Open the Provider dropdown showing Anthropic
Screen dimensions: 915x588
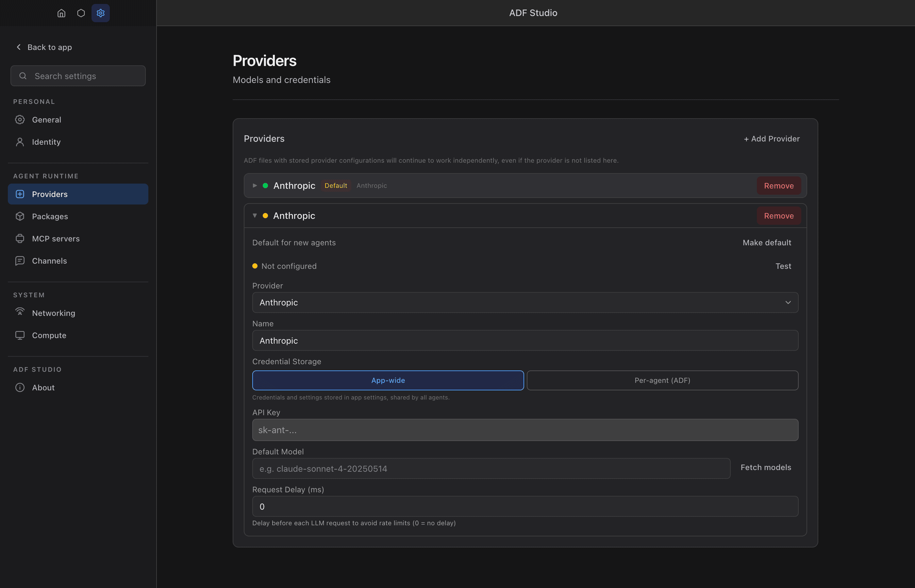525,302
